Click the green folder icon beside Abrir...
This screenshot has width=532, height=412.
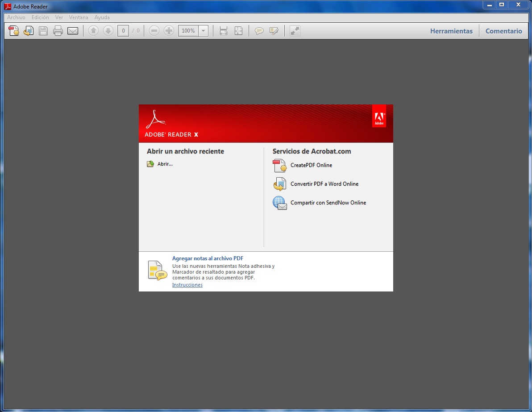coord(150,164)
